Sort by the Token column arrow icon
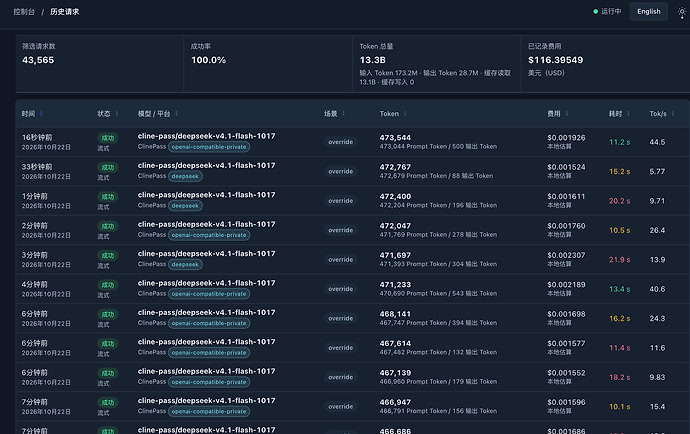This screenshot has height=434, width=690. tap(405, 114)
